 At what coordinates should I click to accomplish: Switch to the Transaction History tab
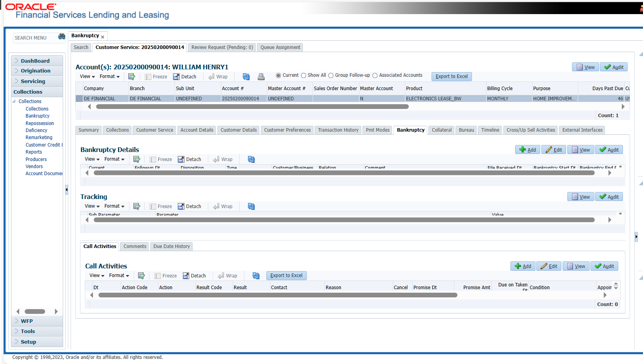tap(338, 130)
